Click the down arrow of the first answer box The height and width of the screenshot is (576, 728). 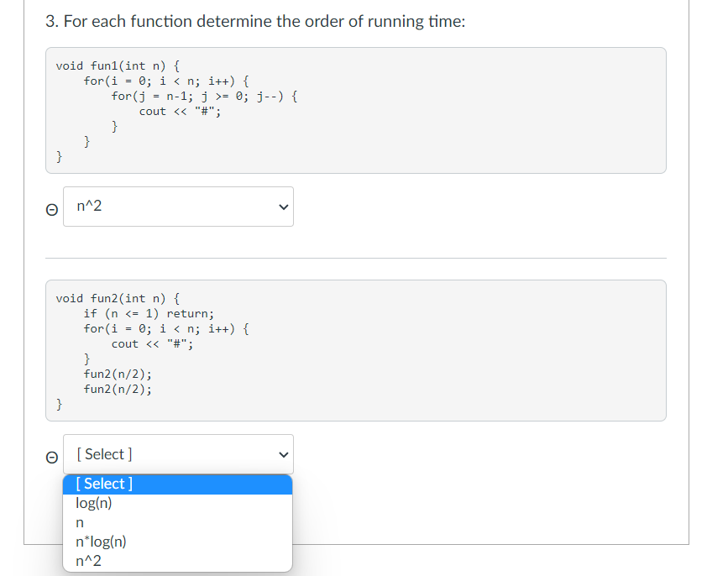click(283, 207)
